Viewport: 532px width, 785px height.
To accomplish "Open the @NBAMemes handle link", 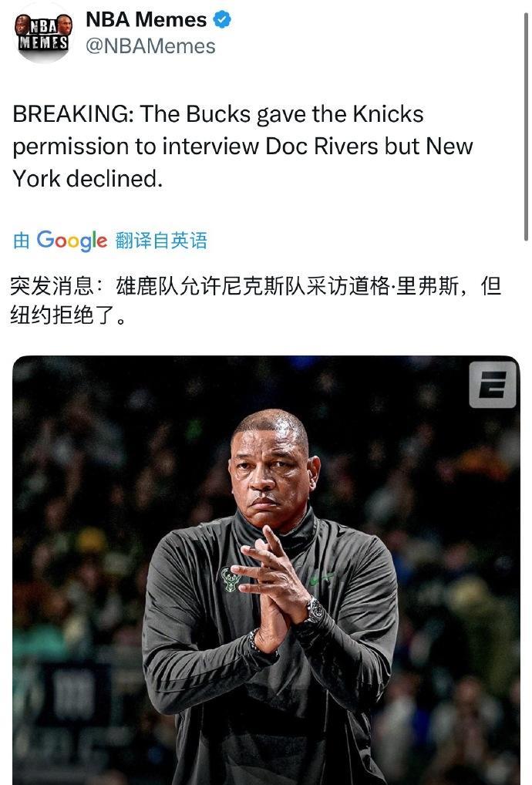I will tap(150, 46).
